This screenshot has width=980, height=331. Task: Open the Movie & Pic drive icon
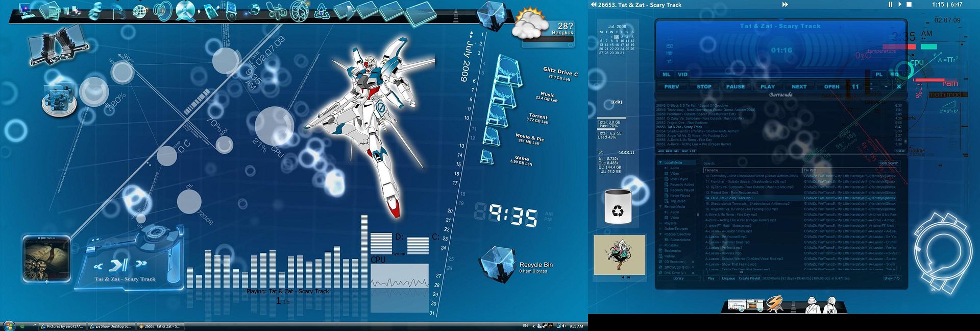tap(492, 136)
